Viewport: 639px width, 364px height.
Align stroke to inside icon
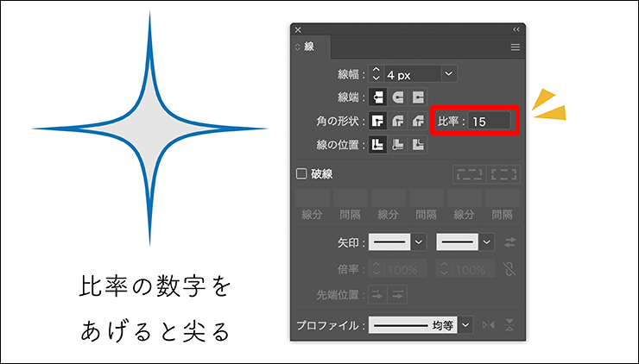[399, 146]
